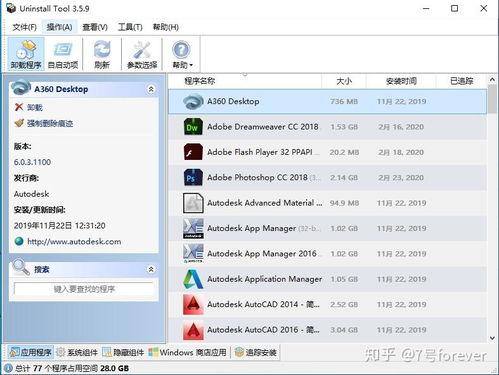Click the status bar info icon

pyautogui.click(x=8, y=368)
